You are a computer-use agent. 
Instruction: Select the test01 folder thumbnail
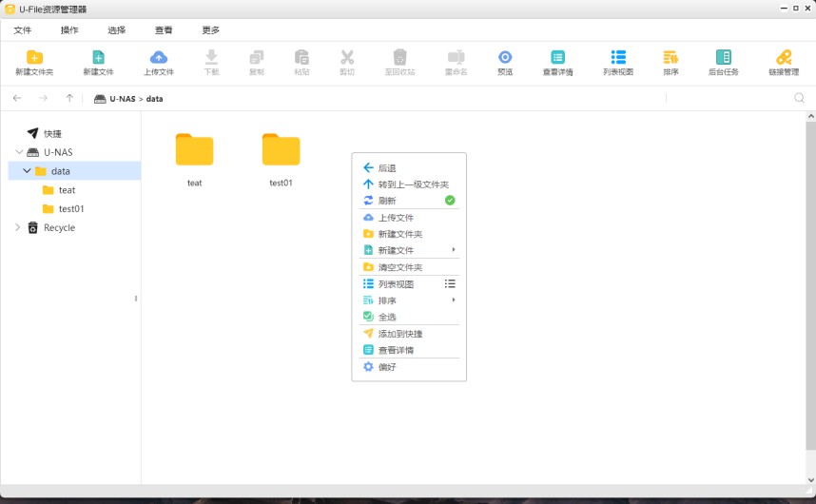pos(281,150)
